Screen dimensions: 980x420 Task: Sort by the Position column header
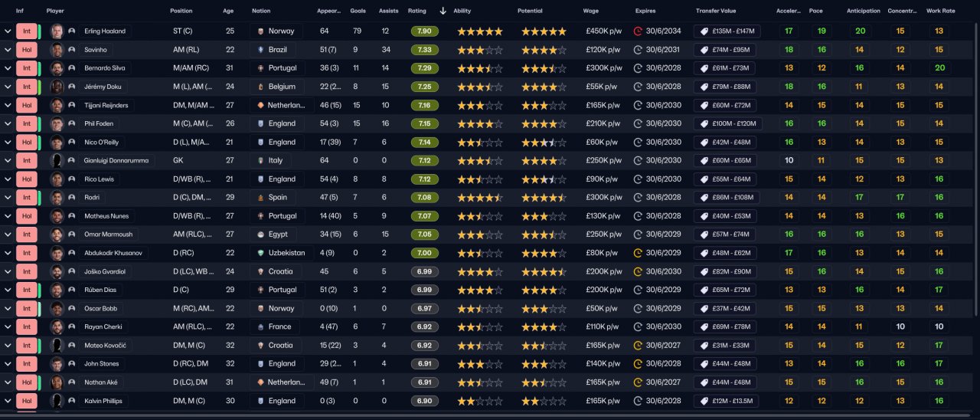pos(181,11)
